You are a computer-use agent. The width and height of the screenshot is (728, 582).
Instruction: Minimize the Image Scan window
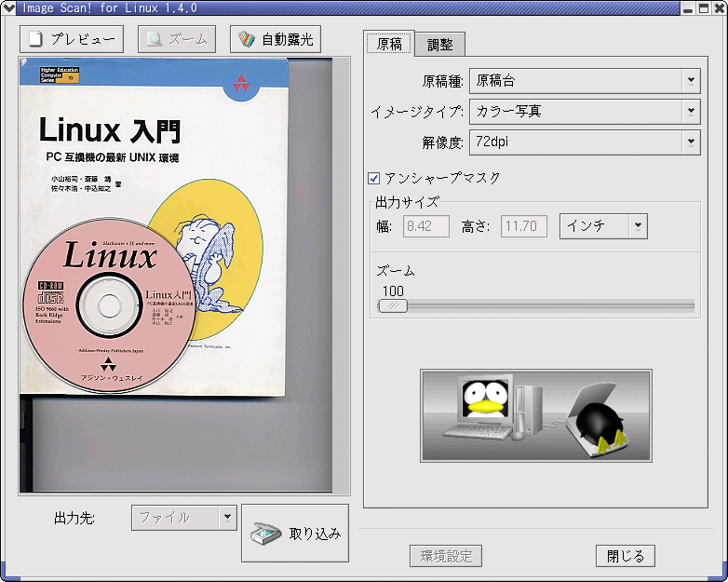688,7
